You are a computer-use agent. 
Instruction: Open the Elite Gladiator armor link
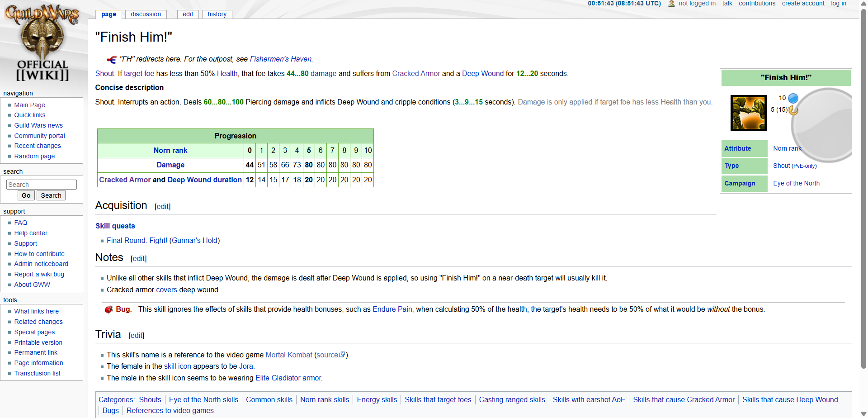(288, 378)
